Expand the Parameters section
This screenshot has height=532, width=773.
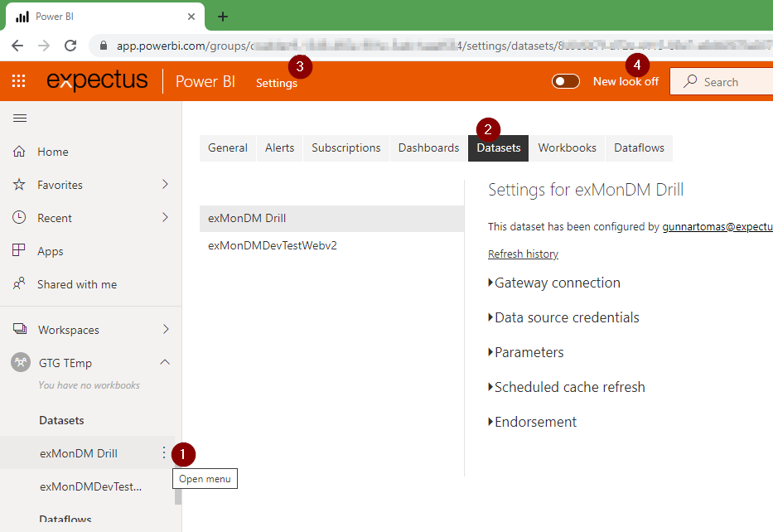point(525,352)
